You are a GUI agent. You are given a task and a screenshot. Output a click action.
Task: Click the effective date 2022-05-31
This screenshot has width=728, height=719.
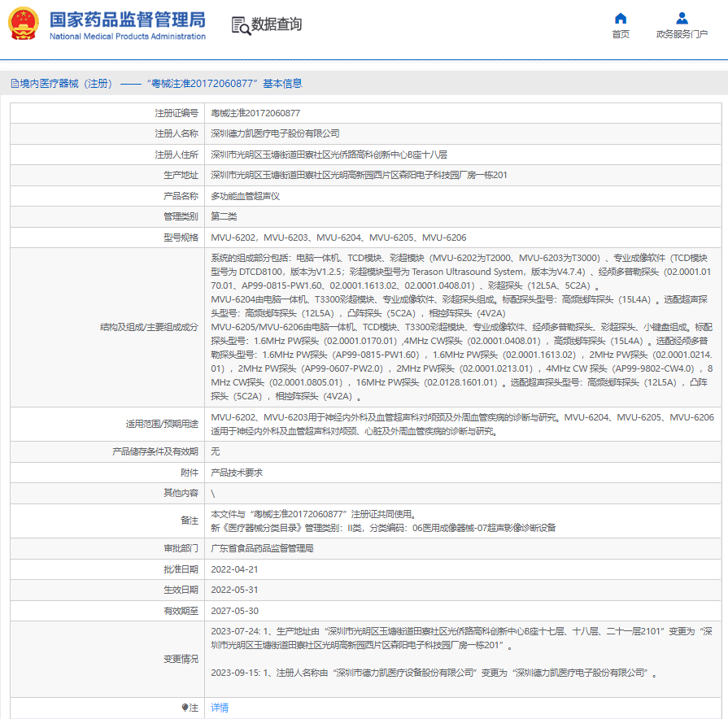click(234, 590)
